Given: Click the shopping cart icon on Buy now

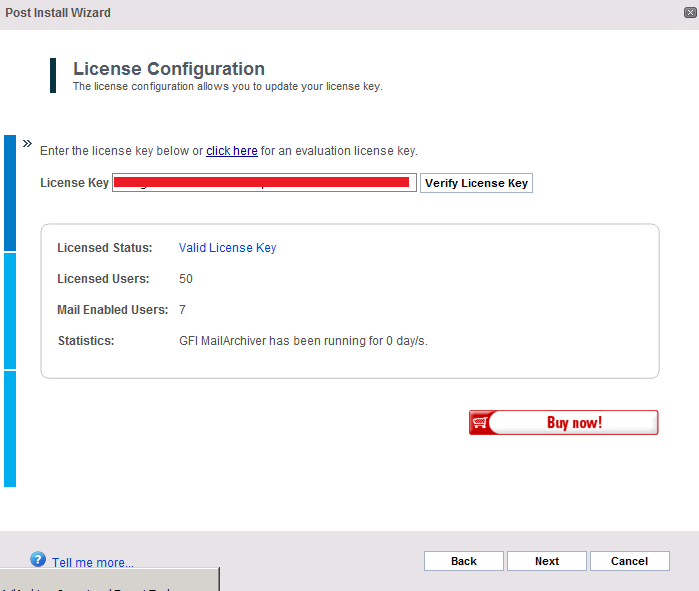Looking at the screenshot, I should 480,422.
